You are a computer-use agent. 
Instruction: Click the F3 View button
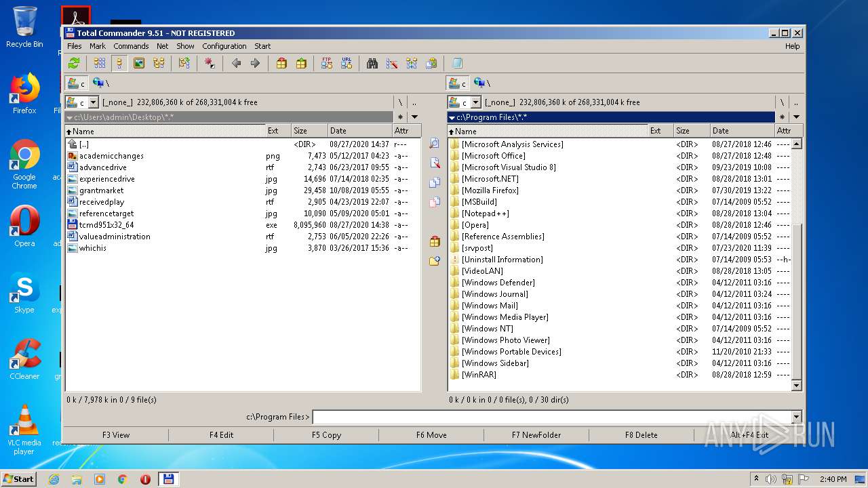(116, 435)
